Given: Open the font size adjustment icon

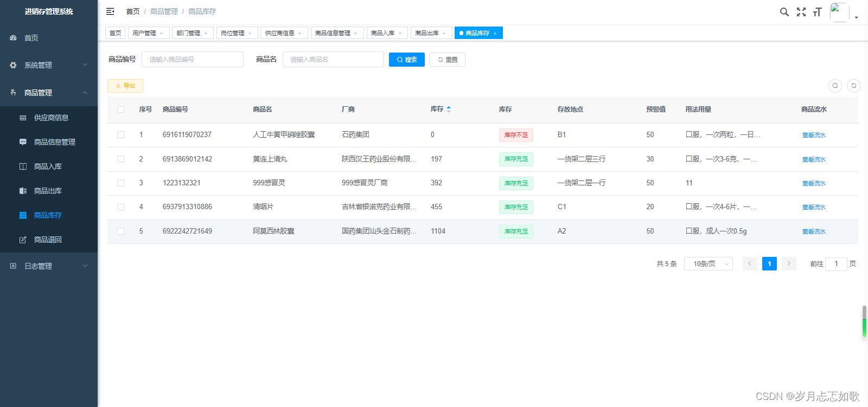Looking at the screenshot, I should click(x=818, y=12).
